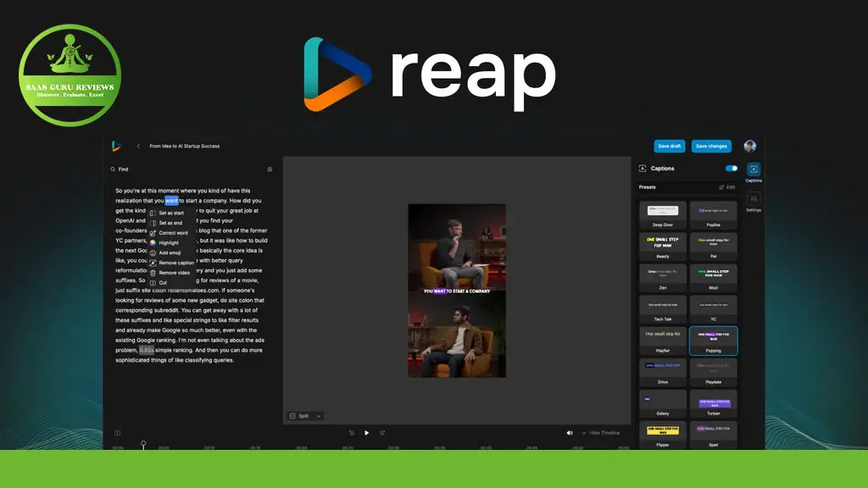
Task: Click the reap logo in editor header
Action: pyautogui.click(x=116, y=146)
